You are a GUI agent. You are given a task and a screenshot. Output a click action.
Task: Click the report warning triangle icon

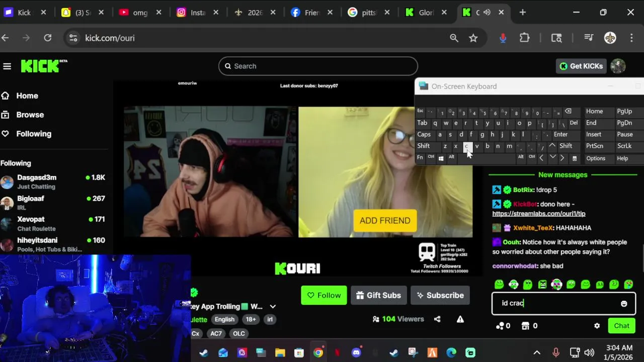pyautogui.click(x=460, y=319)
